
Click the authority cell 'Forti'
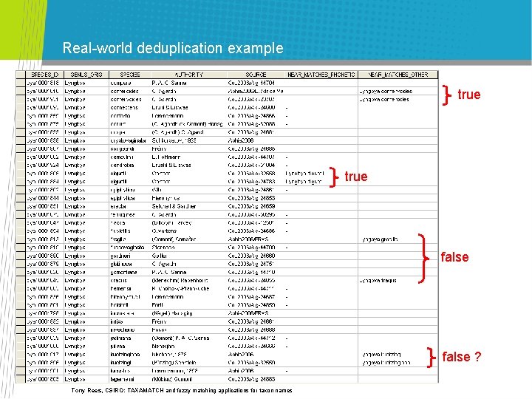pyautogui.click(x=189, y=305)
